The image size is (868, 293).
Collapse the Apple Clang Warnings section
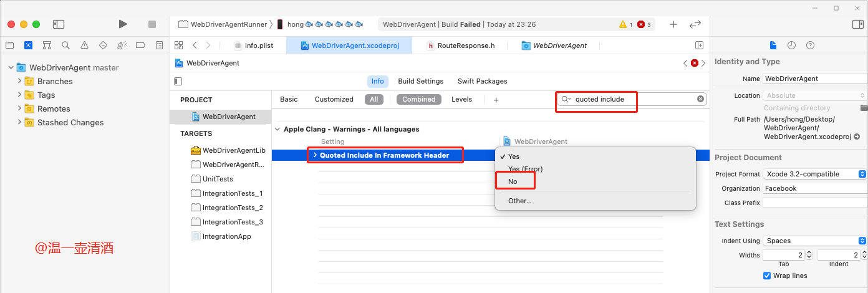277,129
